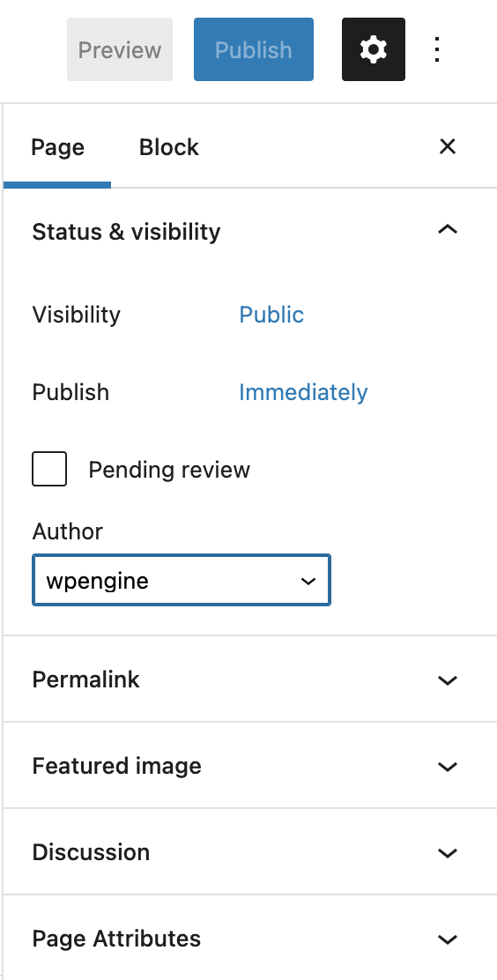
Task: Switch to the Block tab
Action: (x=169, y=147)
